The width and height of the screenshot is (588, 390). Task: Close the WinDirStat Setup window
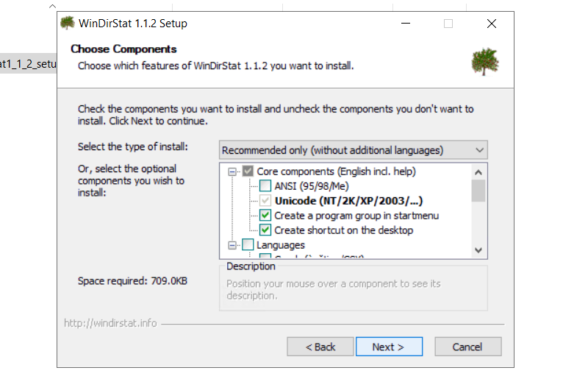click(x=491, y=24)
